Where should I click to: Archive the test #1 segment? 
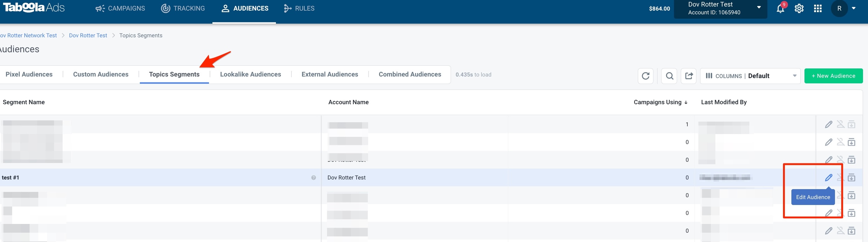[851, 177]
